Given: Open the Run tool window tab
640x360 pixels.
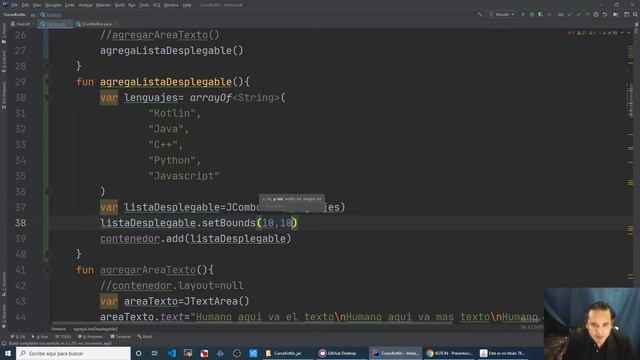Looking at the screenshot, I should pos(40,337).
